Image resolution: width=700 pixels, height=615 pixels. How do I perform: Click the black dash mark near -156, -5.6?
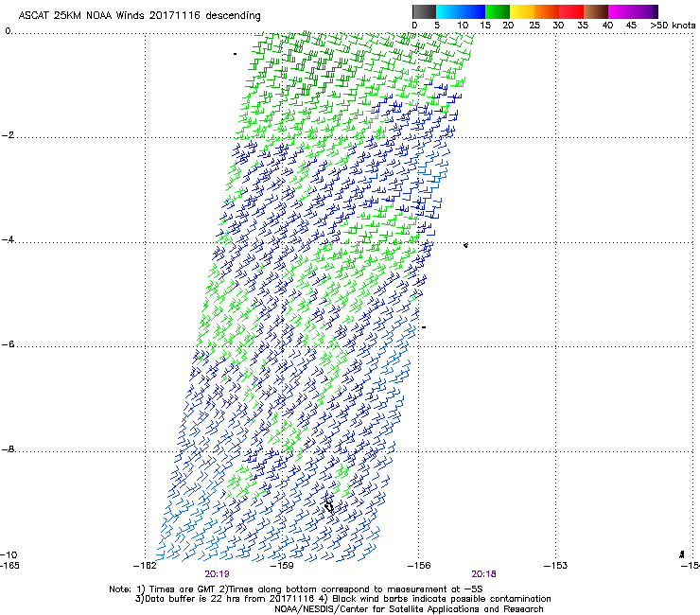[424, 327]
